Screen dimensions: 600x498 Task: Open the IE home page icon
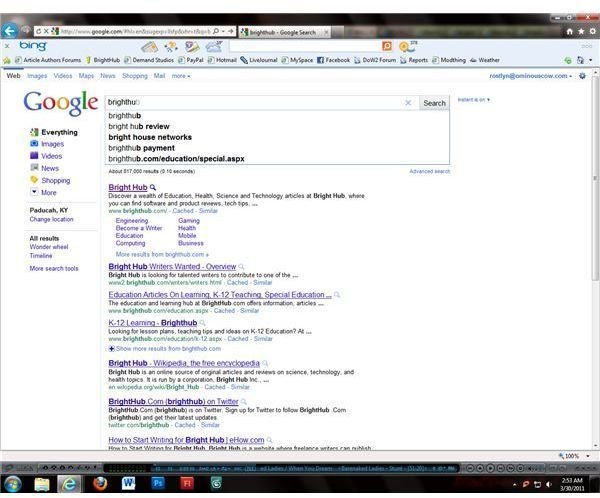pyautogui.click(x=569, y=31)
